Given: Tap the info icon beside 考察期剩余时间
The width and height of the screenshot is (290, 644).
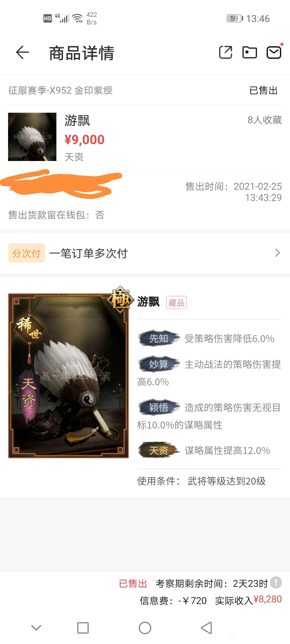Looking at the screenshot, I should pyautogui.click(x=276, y=583).
